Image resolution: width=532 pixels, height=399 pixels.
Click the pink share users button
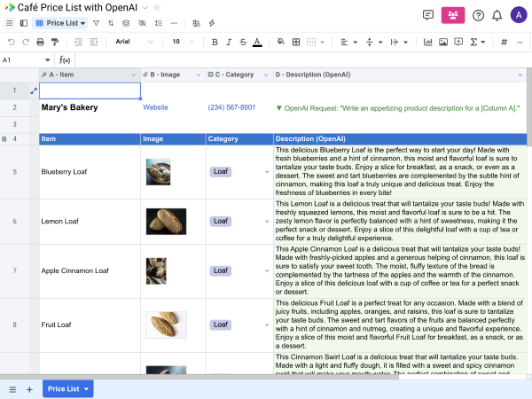pos(453,15)
